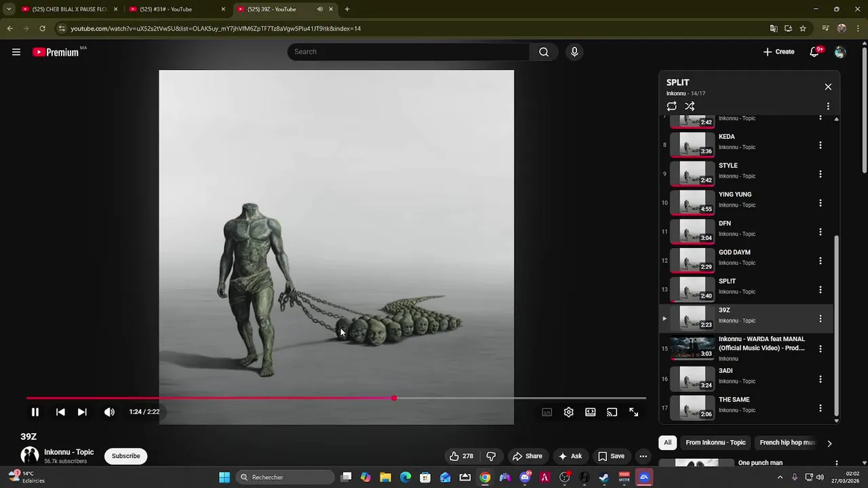The width and height of the screenshot is (868, 488).
Task: Play YING YUNG track in playlist
Action: pyautogui.click(x=746, y=203)
